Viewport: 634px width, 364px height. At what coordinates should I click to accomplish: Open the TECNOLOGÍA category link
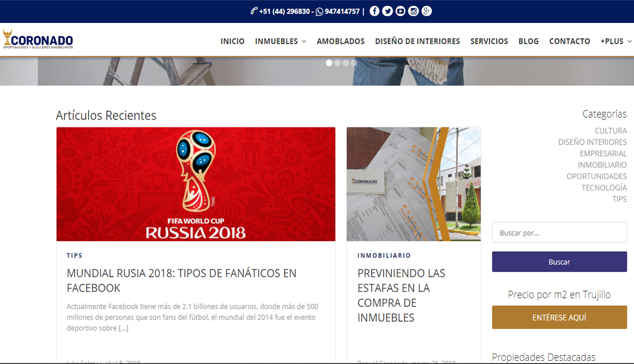[x=604, y=187]
